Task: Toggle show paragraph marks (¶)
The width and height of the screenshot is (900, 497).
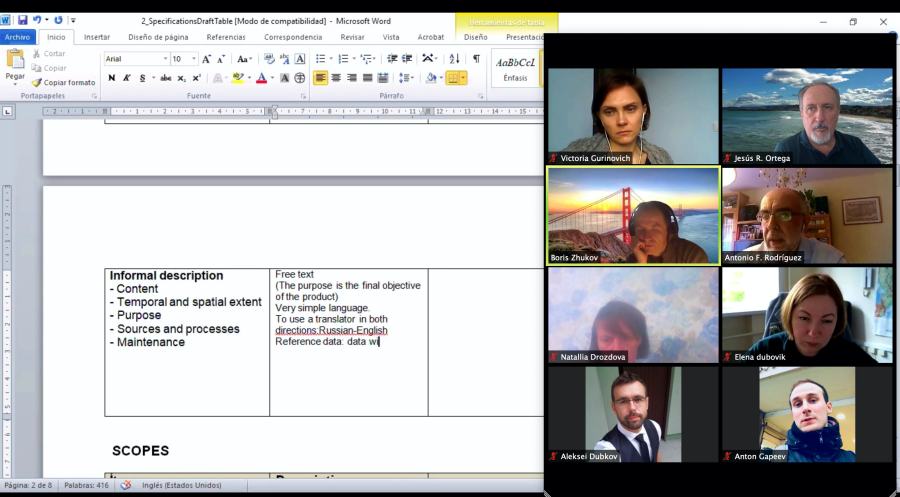Action: 476,59
